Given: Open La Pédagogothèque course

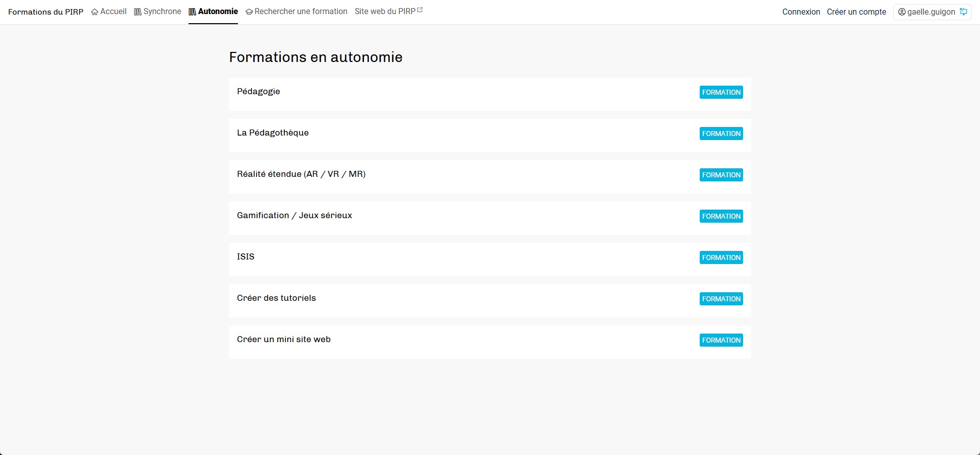Looking at the screenshot, I should click(273, 133).
